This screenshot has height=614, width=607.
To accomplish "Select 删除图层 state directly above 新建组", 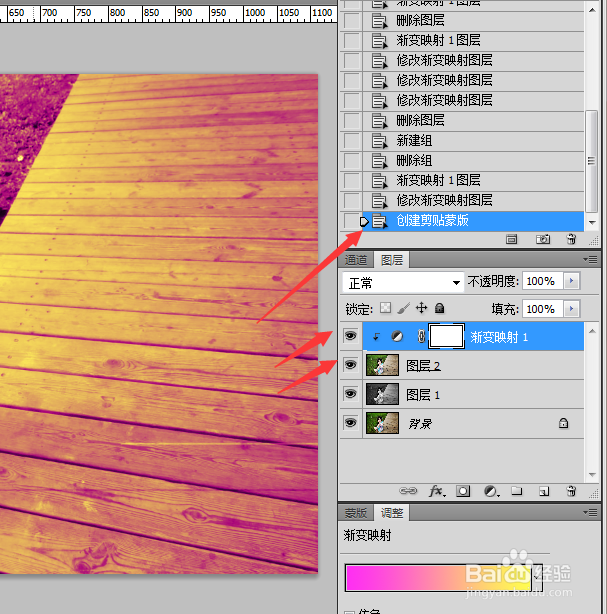I will (473, 120).
